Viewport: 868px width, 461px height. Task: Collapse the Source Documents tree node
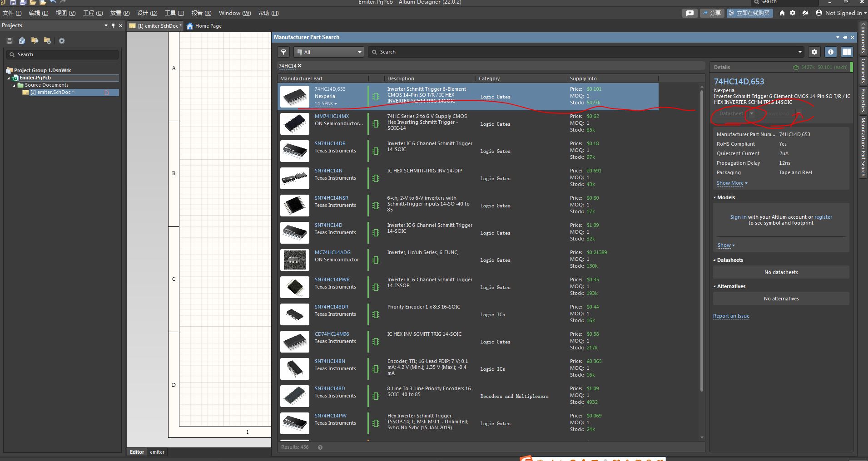tap(14, 85)
